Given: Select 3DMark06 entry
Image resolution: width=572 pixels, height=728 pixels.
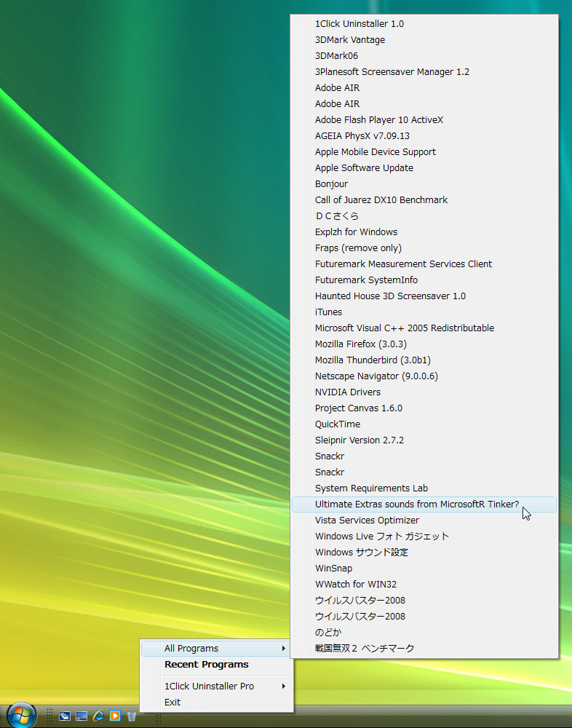Looking at the screenshot, I should coord(424,56).
